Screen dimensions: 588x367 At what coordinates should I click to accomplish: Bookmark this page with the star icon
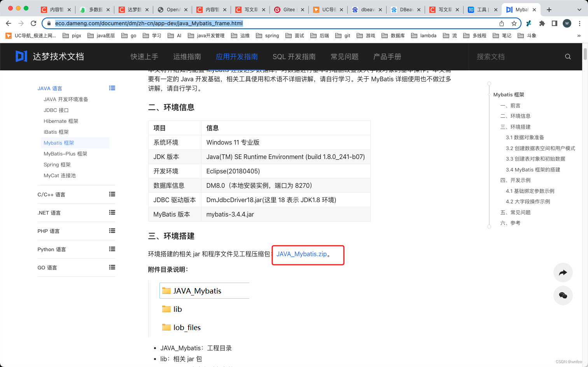click(514, 23)
